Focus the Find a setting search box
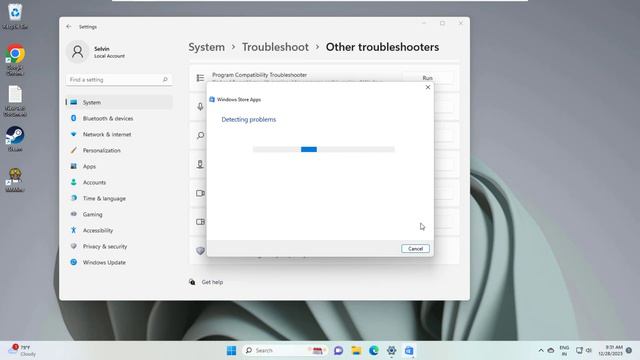Screen dimensions: 640x360 coord(119,80)
